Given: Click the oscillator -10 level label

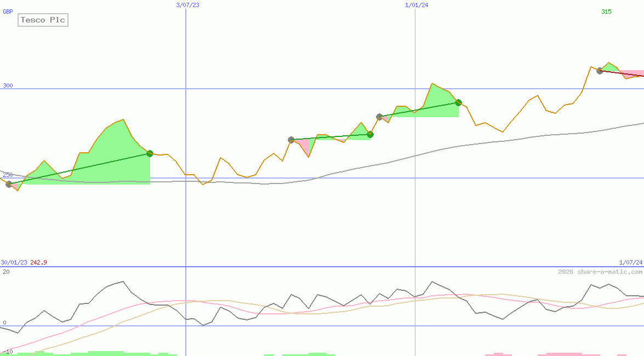Looking at the screenshot, I should (x=7, y=351).
